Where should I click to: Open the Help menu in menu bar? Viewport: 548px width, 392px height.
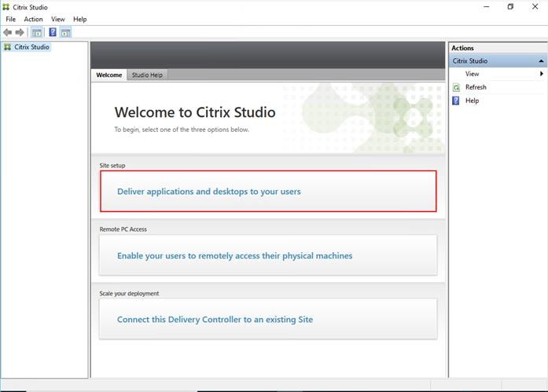(x=79, y=19)
